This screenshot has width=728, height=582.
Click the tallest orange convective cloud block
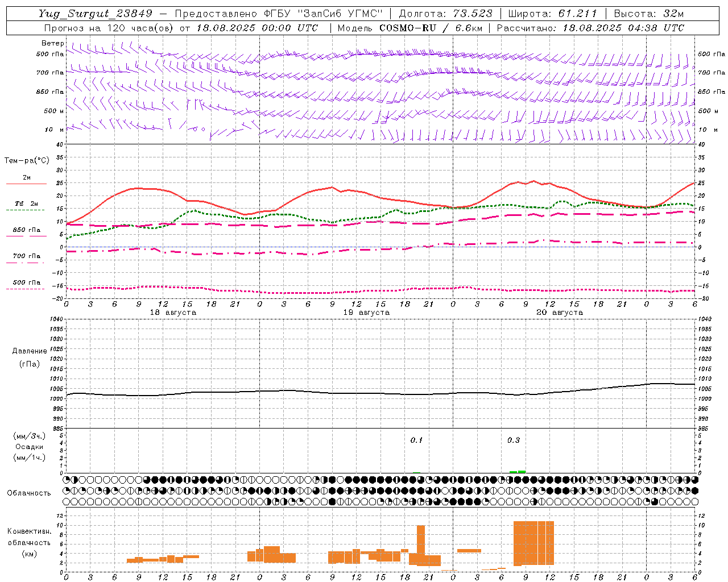click(x=533, y=543)
